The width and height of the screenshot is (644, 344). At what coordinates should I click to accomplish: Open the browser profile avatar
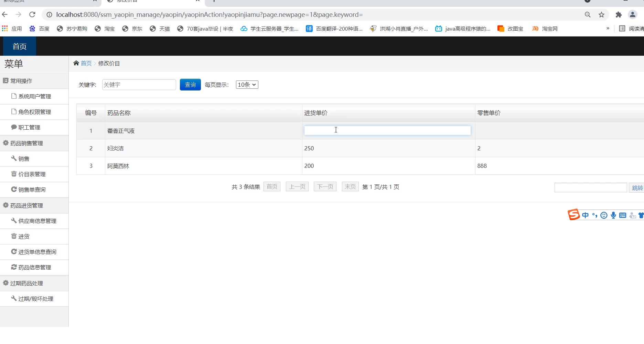click(632, 14)
